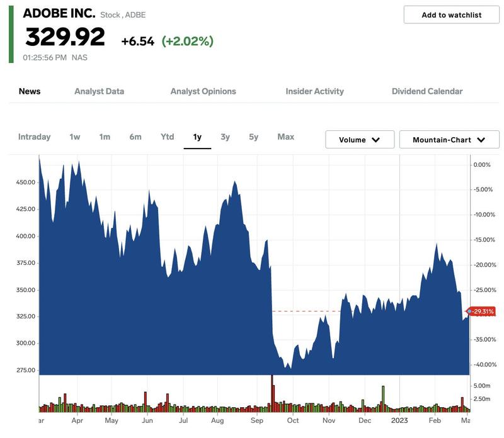
Task: Click the tallest red volume bar in September
Action: 272,393
